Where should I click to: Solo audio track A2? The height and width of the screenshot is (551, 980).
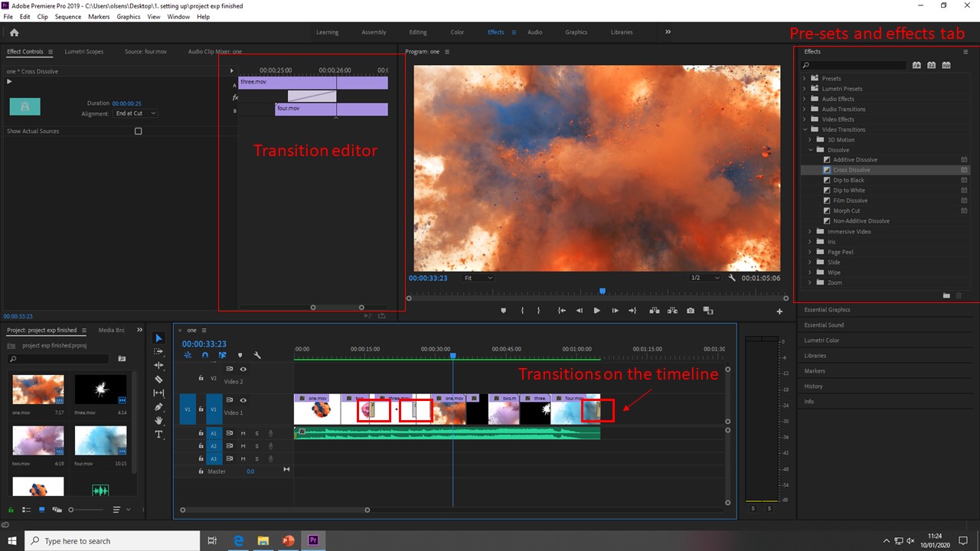(256, 445)
